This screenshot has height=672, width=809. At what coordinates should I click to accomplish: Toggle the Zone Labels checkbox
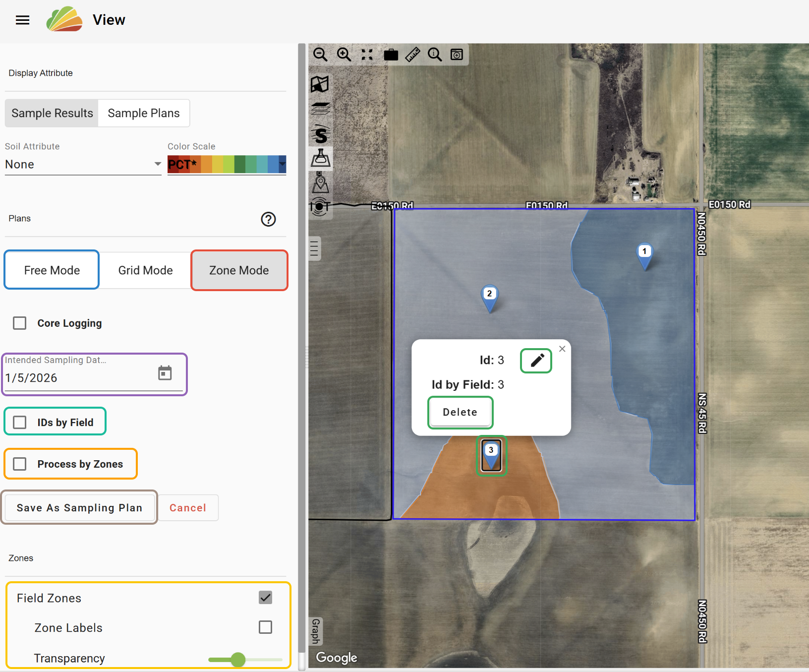[x=265, y=627]
